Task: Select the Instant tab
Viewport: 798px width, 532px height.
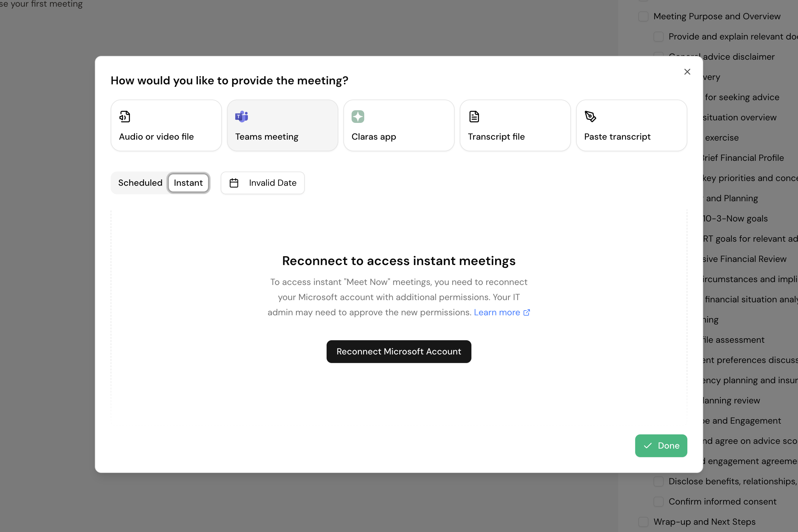Action: coord(188,183)
